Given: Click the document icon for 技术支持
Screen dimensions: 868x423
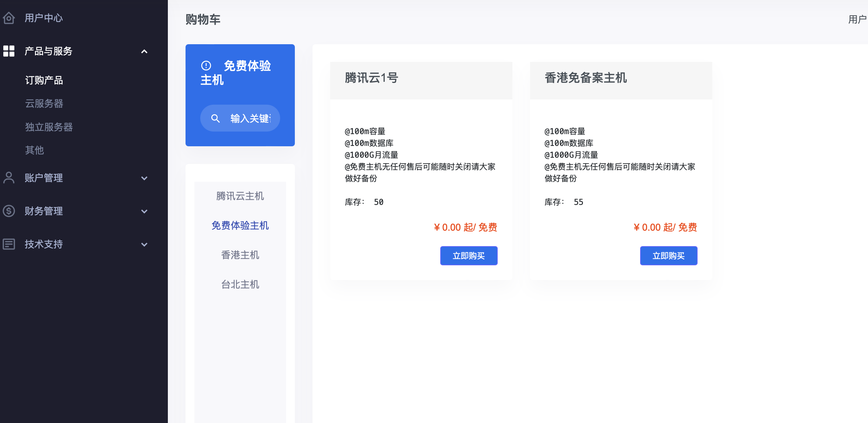Looking at the screenshot, I should [x=9, y=244].
